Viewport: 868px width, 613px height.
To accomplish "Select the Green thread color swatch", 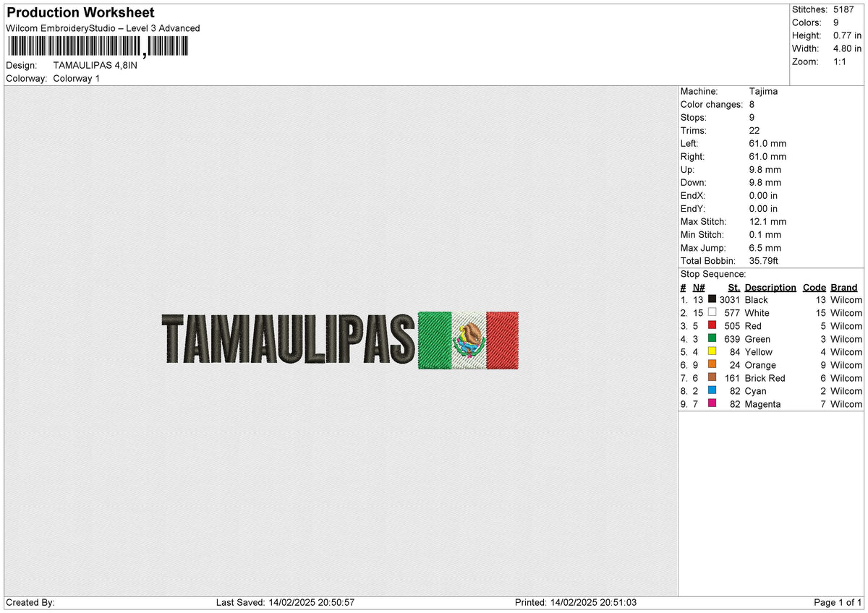I will [712, 338].
